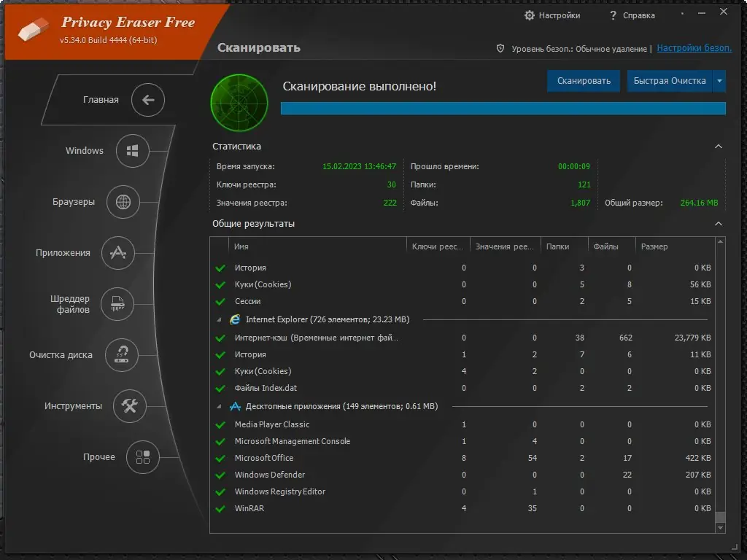Click the Справка question mark icon

613,16
